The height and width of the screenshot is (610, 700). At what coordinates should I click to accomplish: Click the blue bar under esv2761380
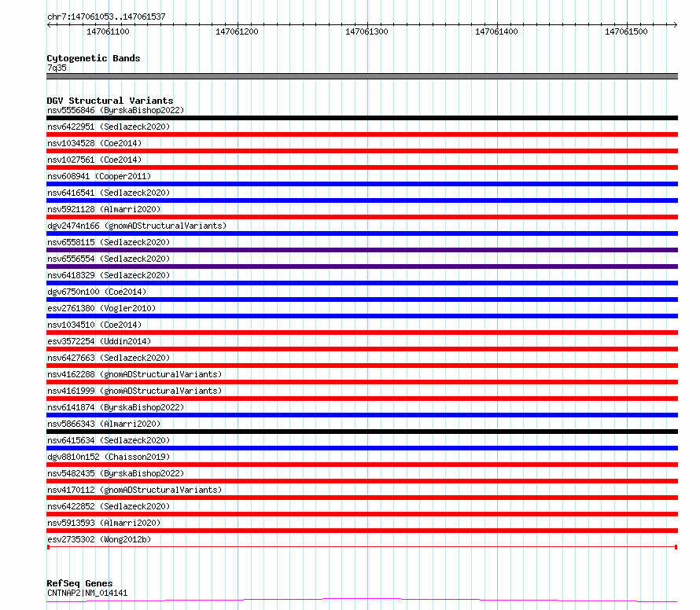362,316
